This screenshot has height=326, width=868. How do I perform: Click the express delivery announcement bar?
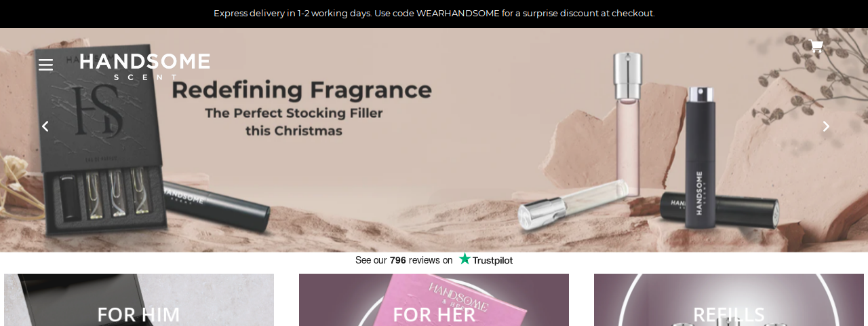pyautogui.click(x=434, y=14)
